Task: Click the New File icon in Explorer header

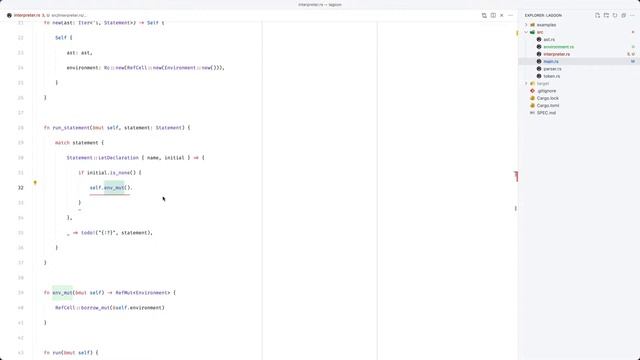Action: pos(597,16)
